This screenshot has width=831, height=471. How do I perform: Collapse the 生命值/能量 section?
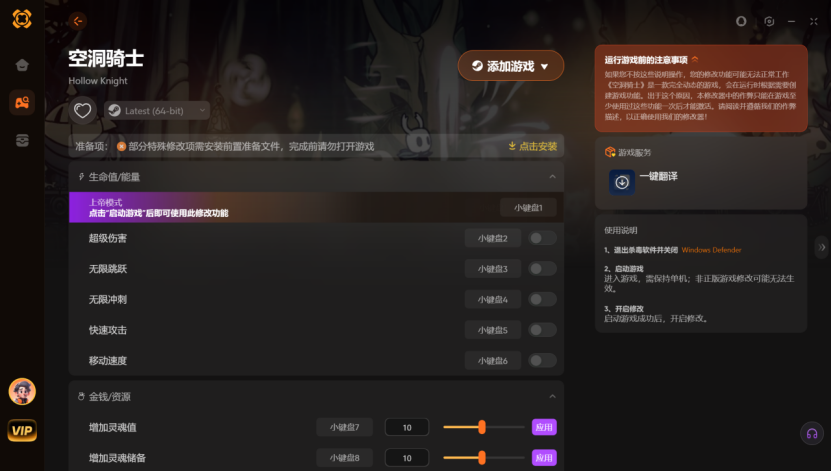point(552,176)
